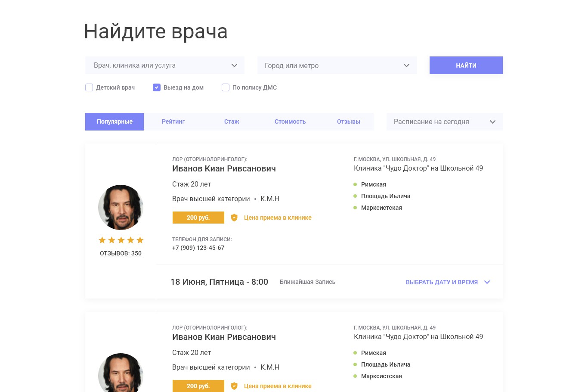Click Врач высшей категории in first card
Screen dimensions: 588x392
click(x=211, y=199)
